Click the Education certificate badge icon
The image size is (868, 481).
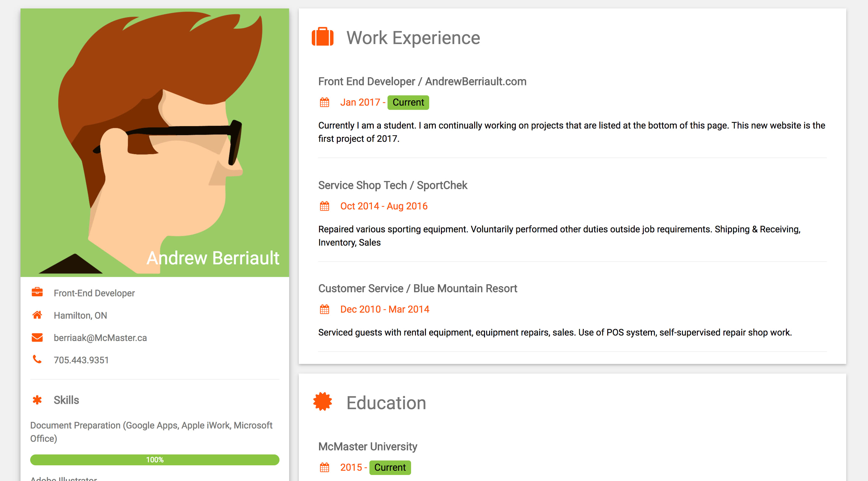(322, 402)
